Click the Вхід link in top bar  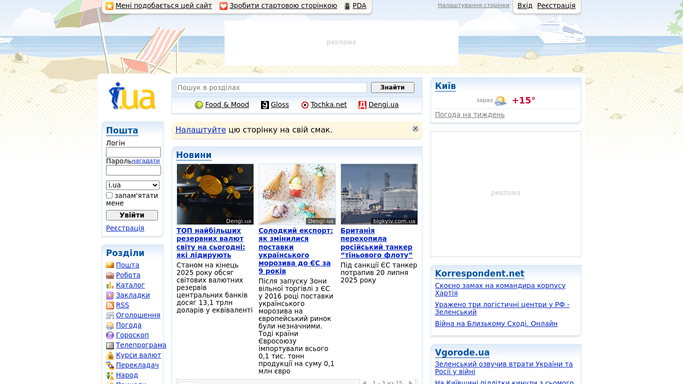pyautogui.click(x=525, y=6)
